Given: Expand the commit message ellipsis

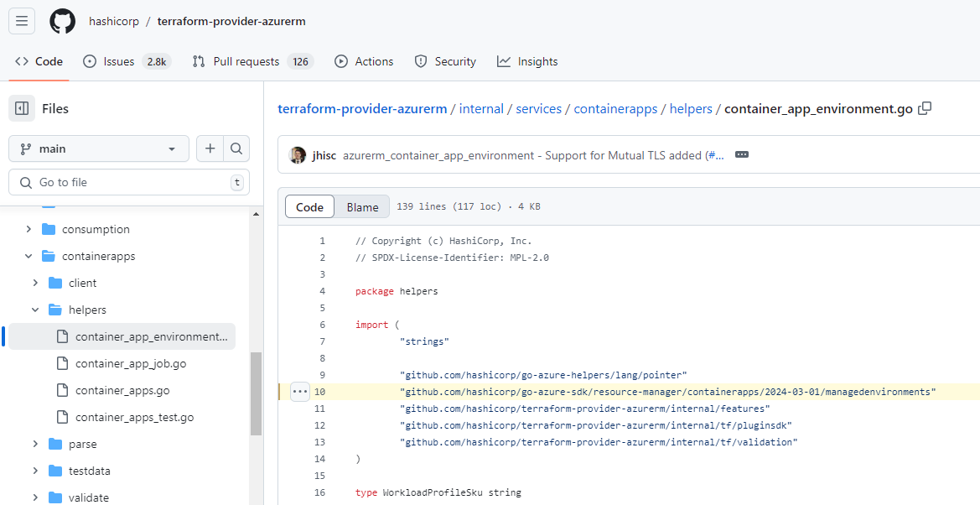Looking at the screenshot, I should click(x=741, y=155).
